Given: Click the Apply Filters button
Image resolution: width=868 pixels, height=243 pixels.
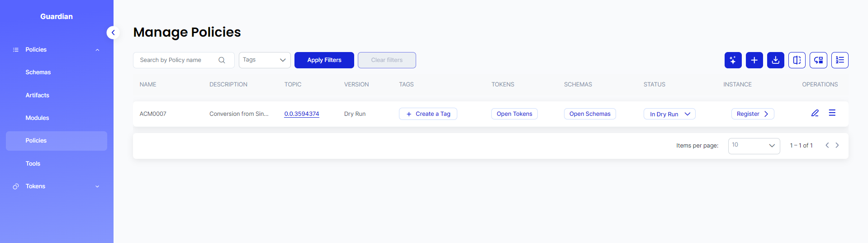Looking at the screenshot, I should tap(324, 60).
